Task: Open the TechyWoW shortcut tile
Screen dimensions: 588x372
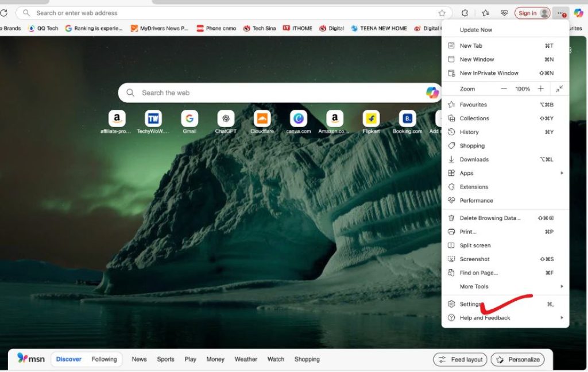Action: click(x=153, y=122)
